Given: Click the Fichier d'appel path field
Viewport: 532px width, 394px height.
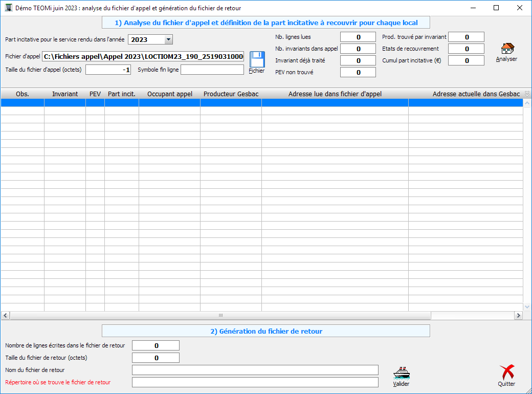Looking at the screenshot, I should [143, 56].
